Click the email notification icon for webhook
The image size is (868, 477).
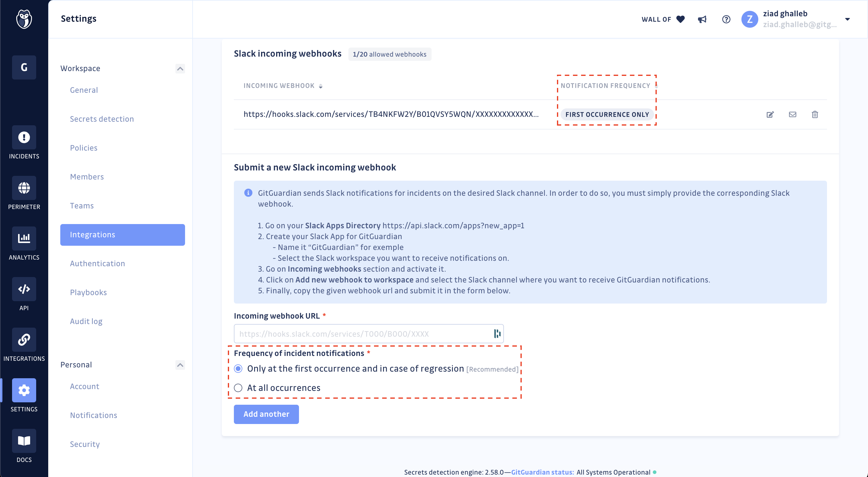793,114
